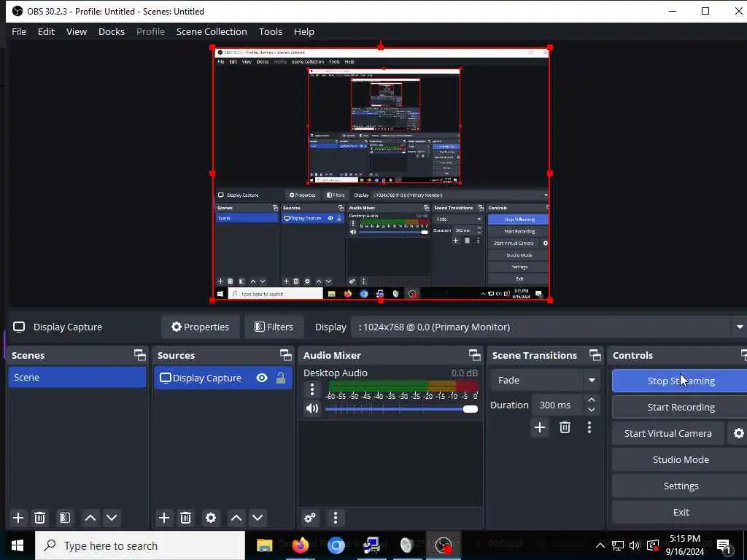The width and height of the screenshot is (747, 560).
Task: Open Filters for Display Capture
Action: tap(274, 327)
